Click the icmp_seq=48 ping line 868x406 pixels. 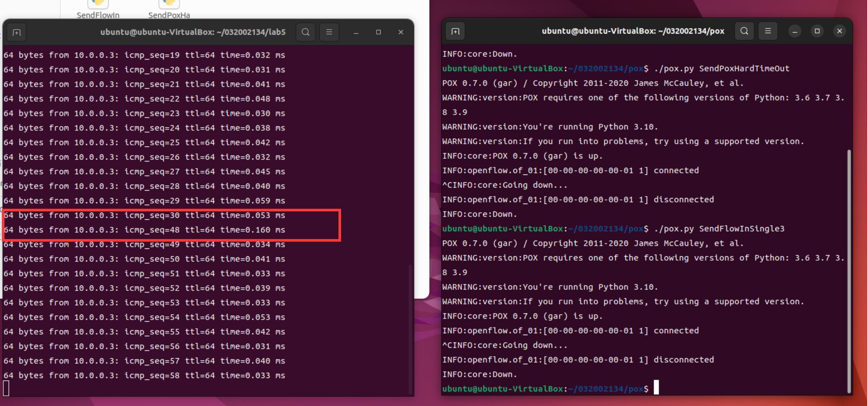tap(144, 230)
